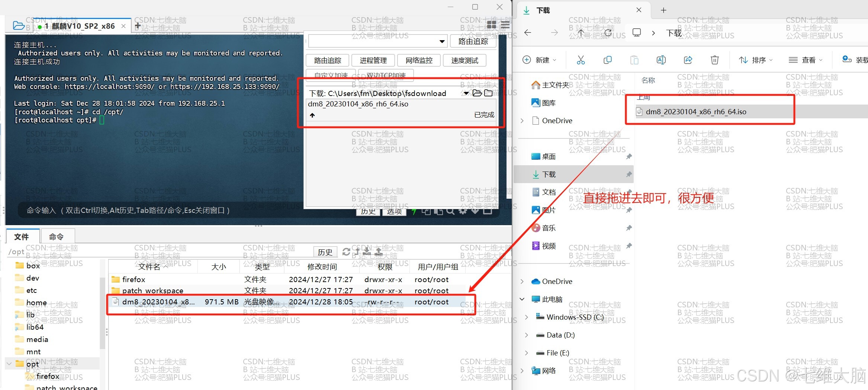Open terminal settings gear icon
The image size is (868, 390).
[463, 211]
